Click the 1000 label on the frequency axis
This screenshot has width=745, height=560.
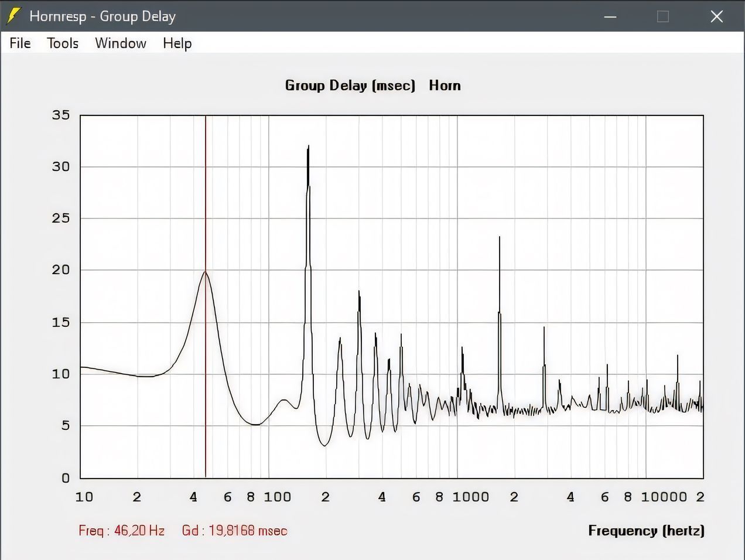470,497
